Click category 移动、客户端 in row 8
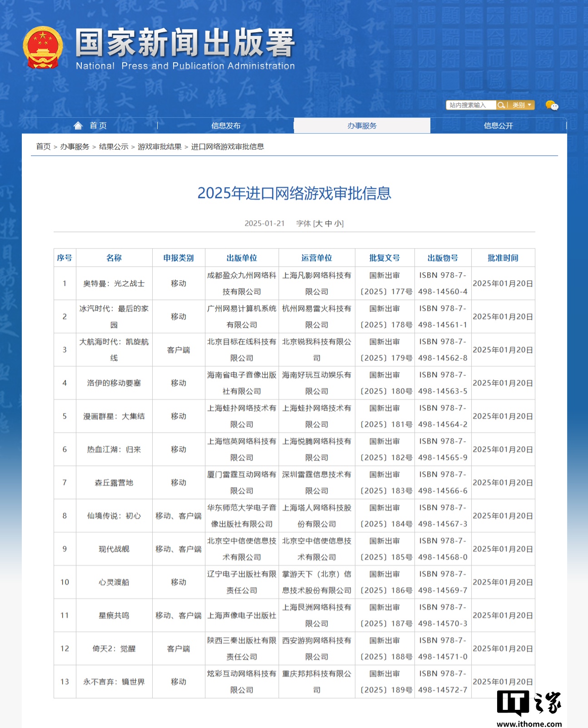Image resolution: width=588 pixels, height=728 pixels. [179, 515]
